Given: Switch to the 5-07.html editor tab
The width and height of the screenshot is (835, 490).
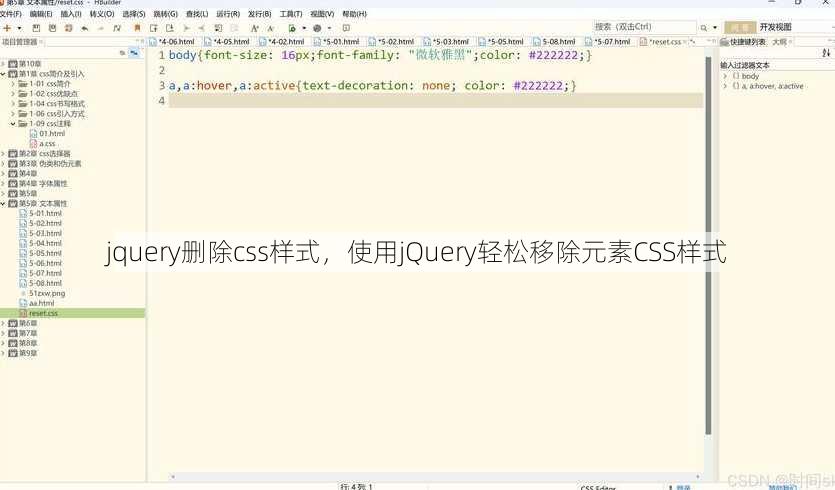Looking at the screenshot, I should (609, 42).
